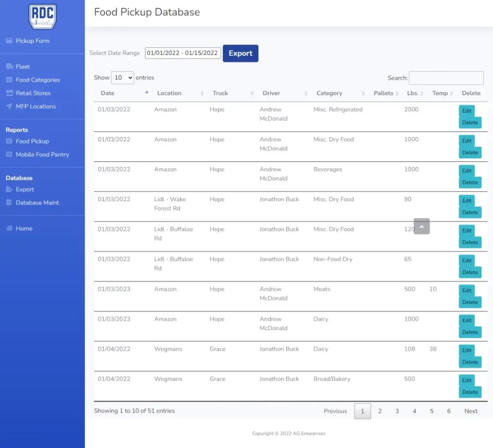The width and height of the screenshot is (493, 448).
Task: Click the Retail Stores shop icon
Action: 10,93
